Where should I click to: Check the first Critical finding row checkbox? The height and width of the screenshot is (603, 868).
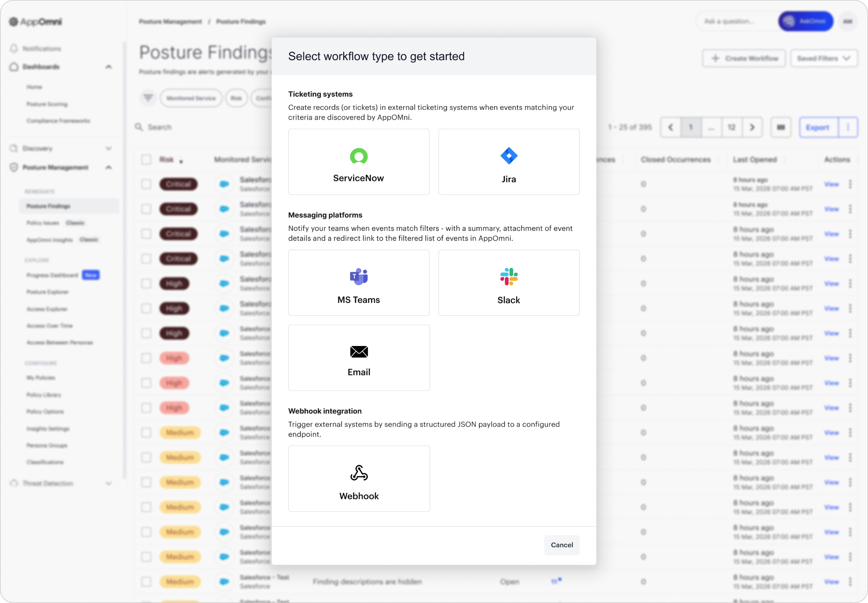pyautogui.click(x=146, y=184)
